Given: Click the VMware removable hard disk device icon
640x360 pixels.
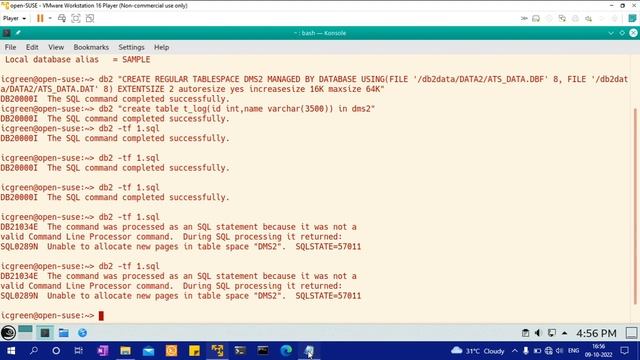Looking at the screenshot, I should click(x=536, y=18).
